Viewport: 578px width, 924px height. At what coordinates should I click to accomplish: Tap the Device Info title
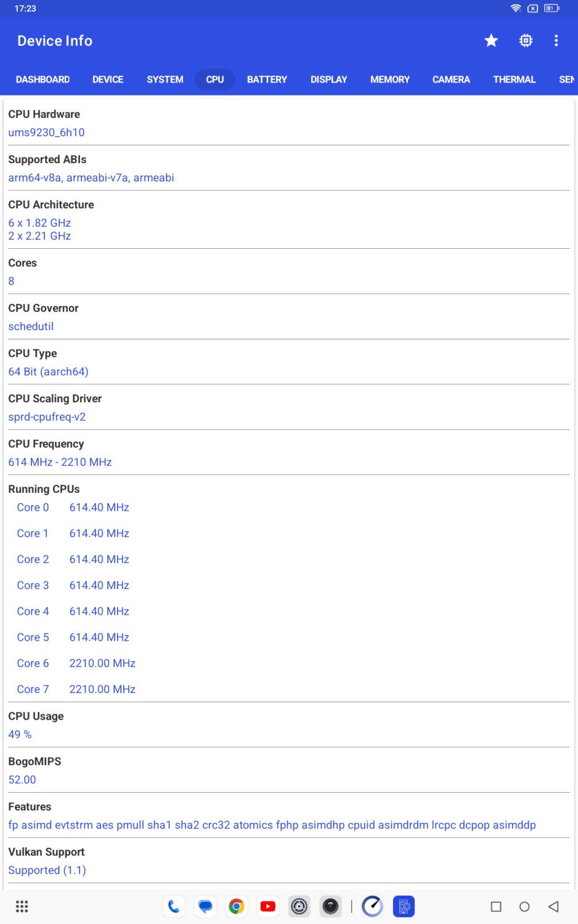(55, 41)
